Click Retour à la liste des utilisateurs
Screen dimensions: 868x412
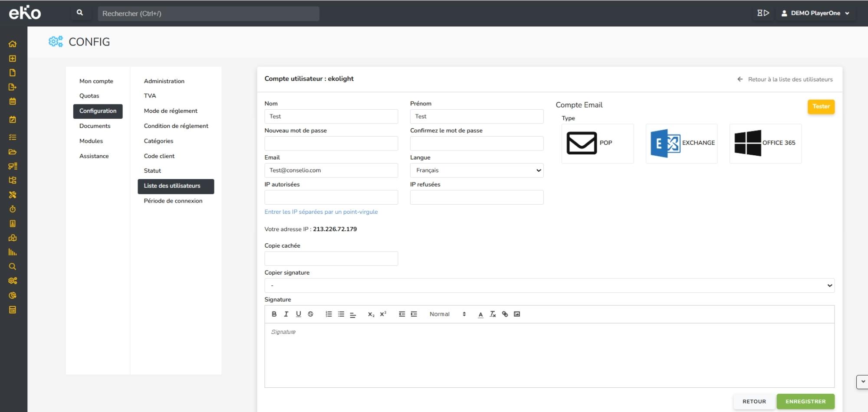[785, 79]
